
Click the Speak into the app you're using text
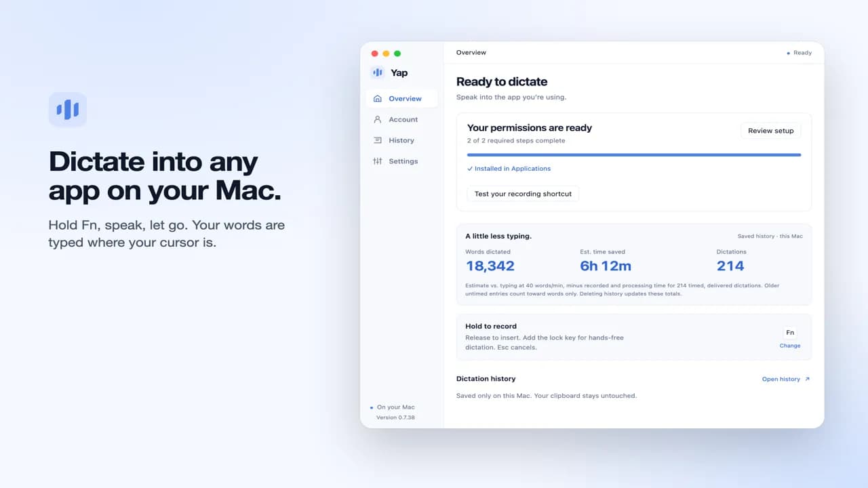[511, 97]
